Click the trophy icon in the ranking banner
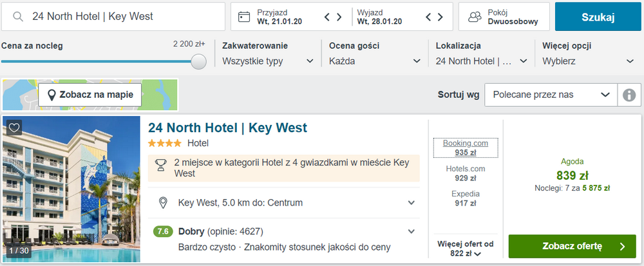644x266 pixels. pyautogui.click(x=161, y=165)
